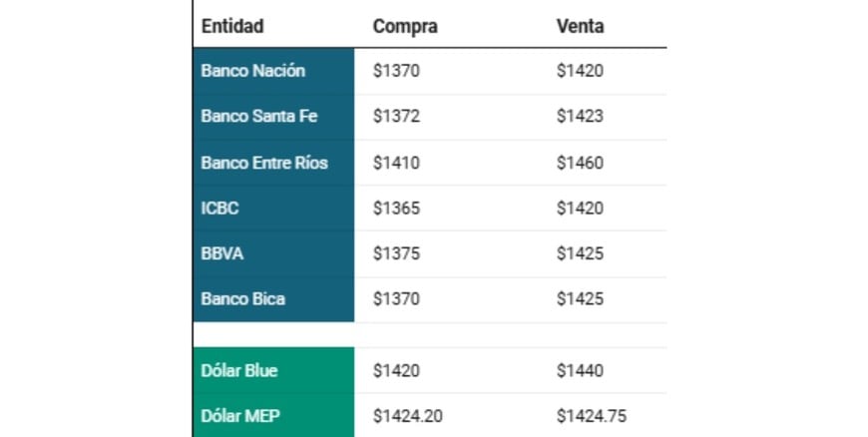Select Banco Entre Ríos $1460 sell value
This screenshot has width=868, height=437.
tap(580, 162)
